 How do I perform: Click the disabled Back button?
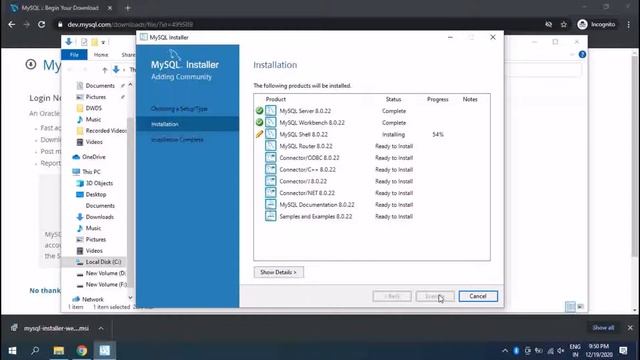[x=392, y=296]
